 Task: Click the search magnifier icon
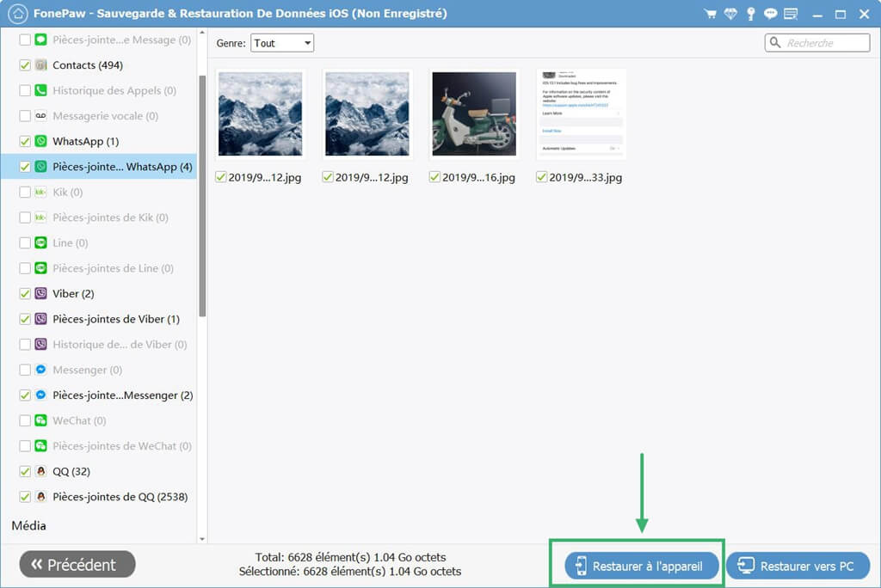[x=775, y=43]
